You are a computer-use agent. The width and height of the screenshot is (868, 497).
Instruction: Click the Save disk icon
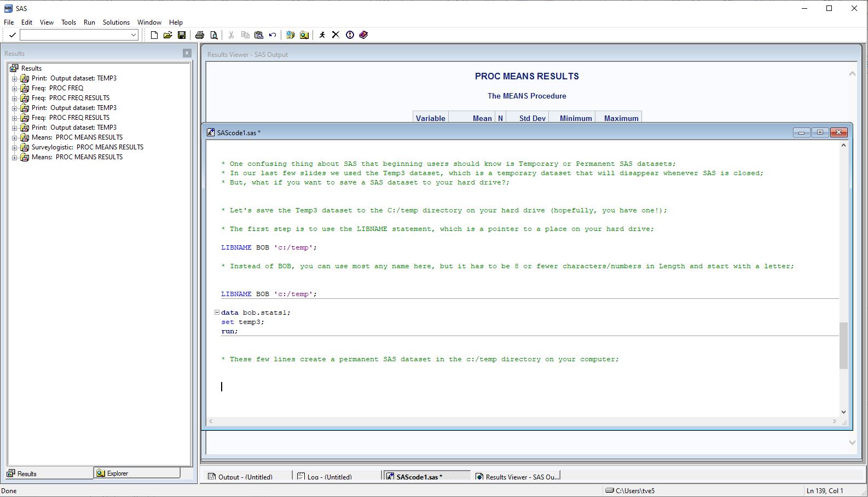coord(182,35)
